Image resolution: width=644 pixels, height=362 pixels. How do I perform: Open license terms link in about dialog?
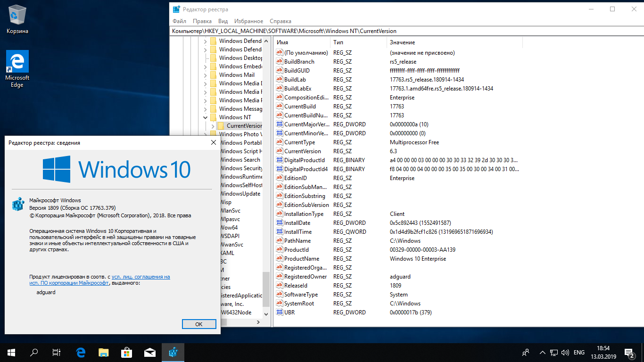click(x=100, y=280)
